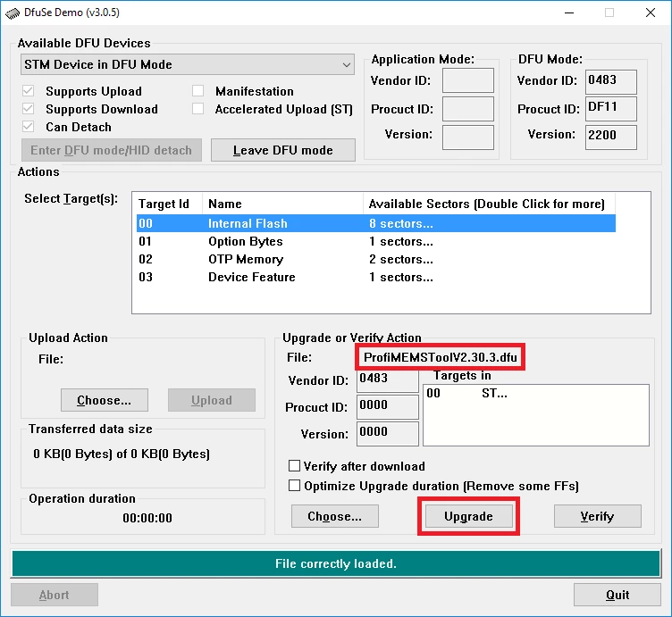Open the Available DFU Devices dropdown
Screen dimensions: 672x617
pyautogui.click(x=188, y=64)
